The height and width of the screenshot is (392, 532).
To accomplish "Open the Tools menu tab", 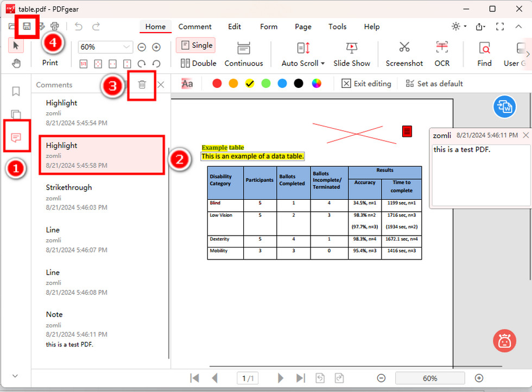I will click(x=337, y=27).
